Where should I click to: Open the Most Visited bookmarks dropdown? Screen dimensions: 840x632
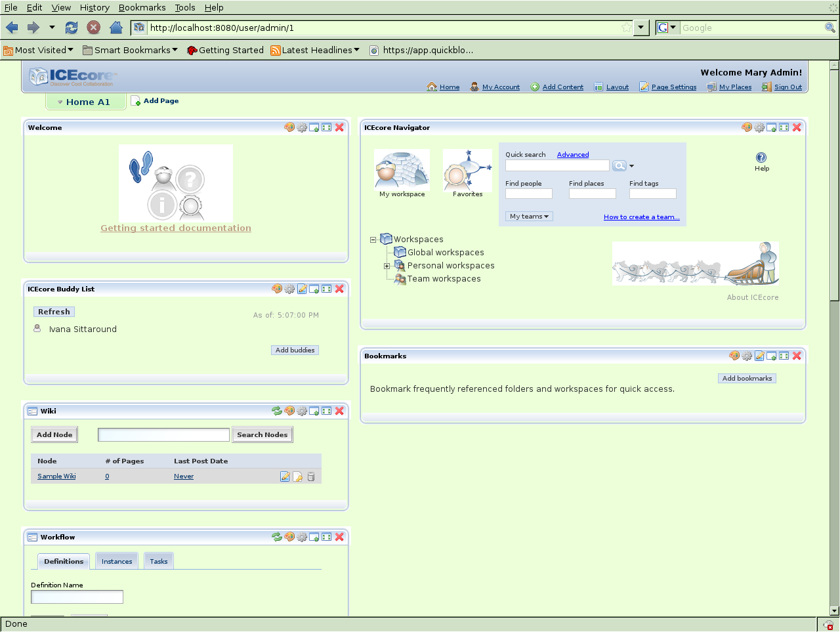tap(39, 50)
